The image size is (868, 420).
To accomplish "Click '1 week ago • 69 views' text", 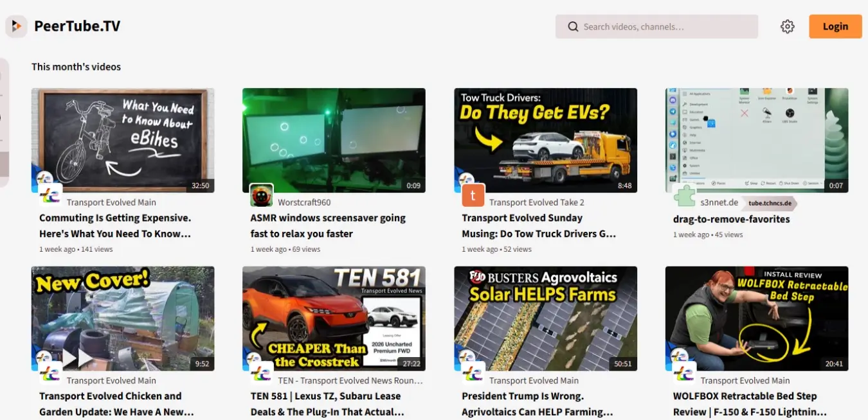I will tap(285, 249).
